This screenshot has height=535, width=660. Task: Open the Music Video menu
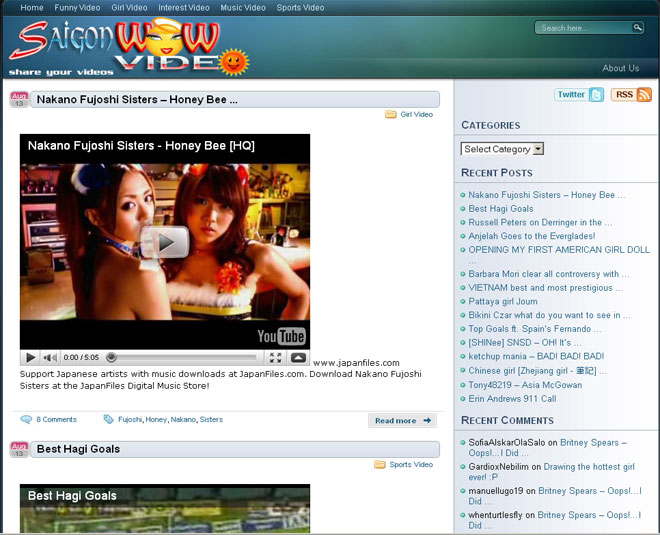(243, 8)
